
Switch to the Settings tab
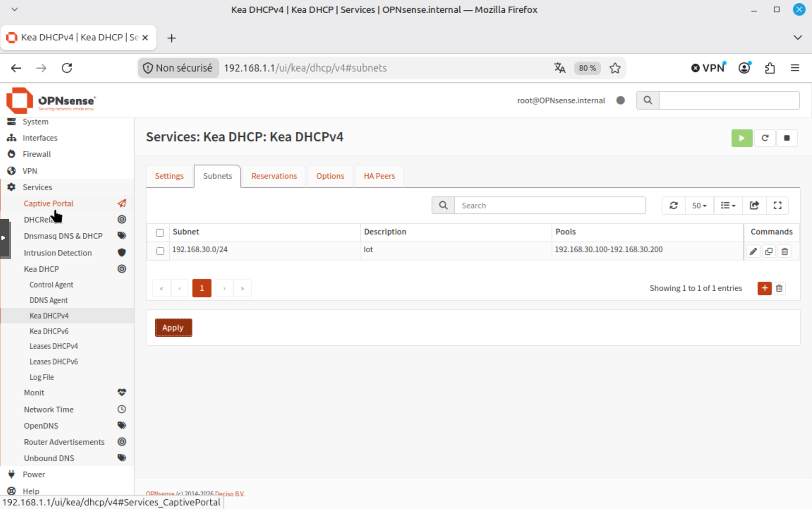coord(169,176)
